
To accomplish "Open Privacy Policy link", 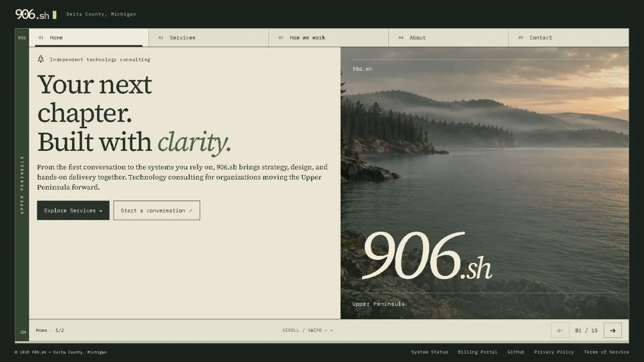I will (554, 352).
